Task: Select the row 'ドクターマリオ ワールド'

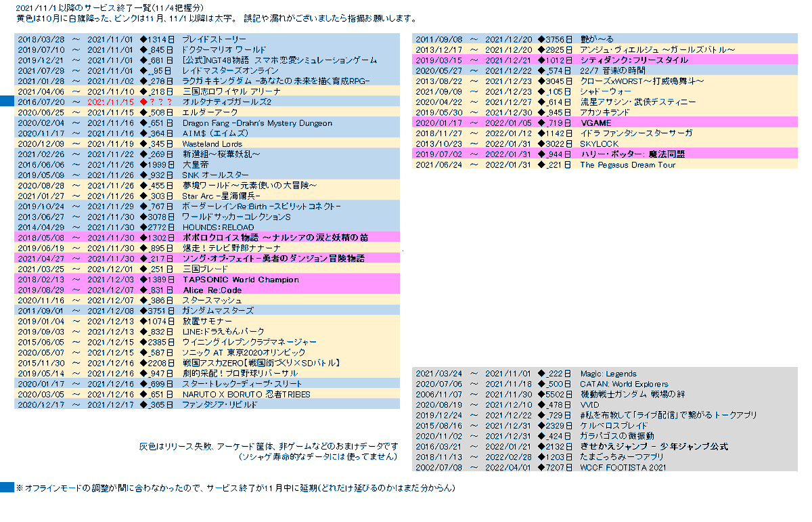Action: pyautogui.click(x=207, y=50)
